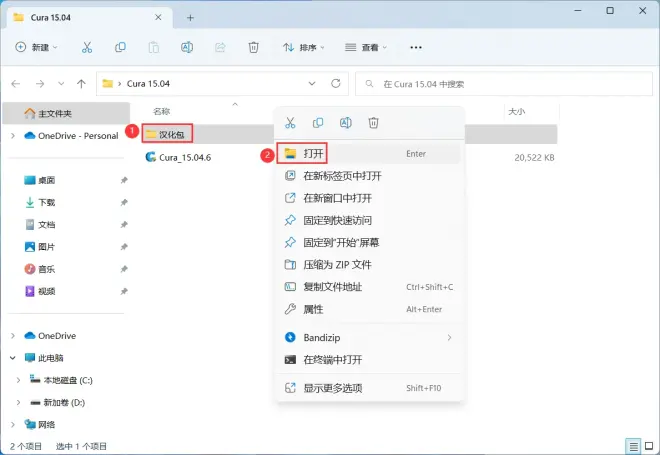Viewport: 660px width, 455px height.
Task: Click the 名称 column header
Action: click(162, 112)
